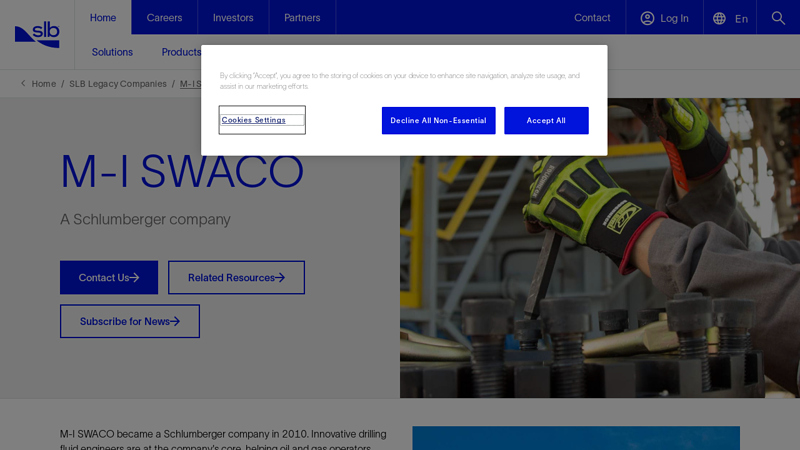Viewport: 800px width, 450px height.
Task: Open the En language selector
Action: click(741, 19)
